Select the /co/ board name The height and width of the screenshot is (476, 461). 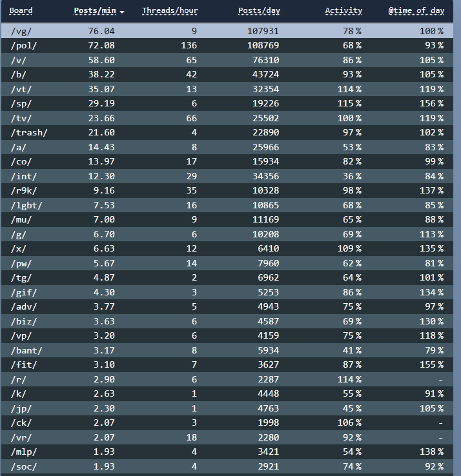(21, 161)
